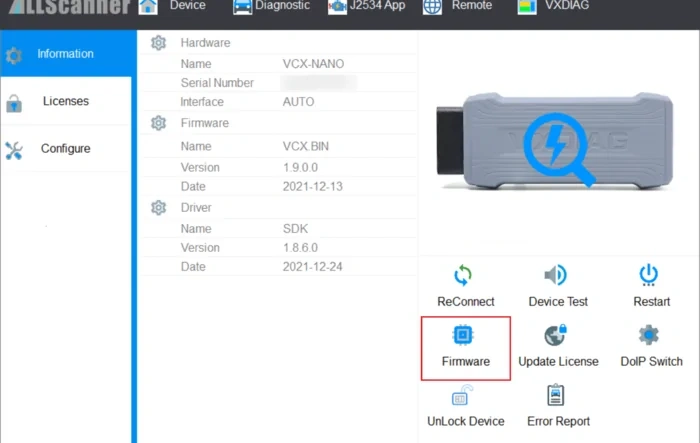Click the Update License label
The image size is (700, 443).
[x=558, y=361]
